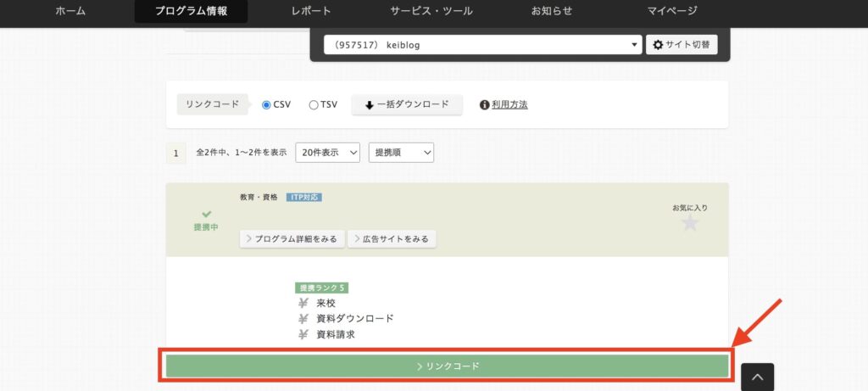Toggle the お気に入り star icon

pos(690,222)
